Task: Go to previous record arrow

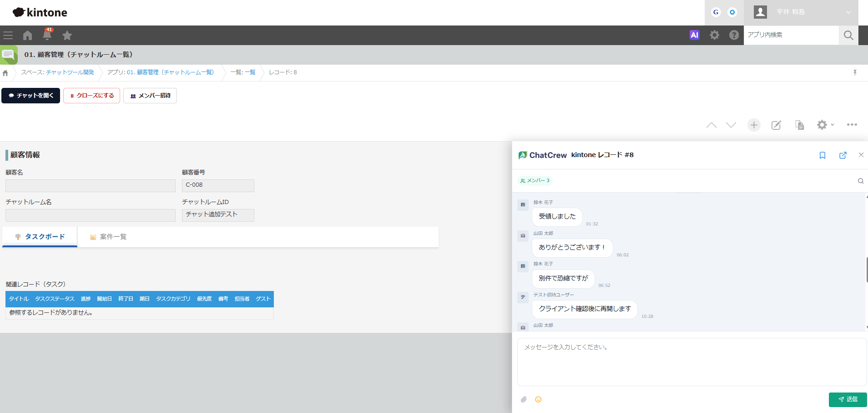Action: pos(712,125)
